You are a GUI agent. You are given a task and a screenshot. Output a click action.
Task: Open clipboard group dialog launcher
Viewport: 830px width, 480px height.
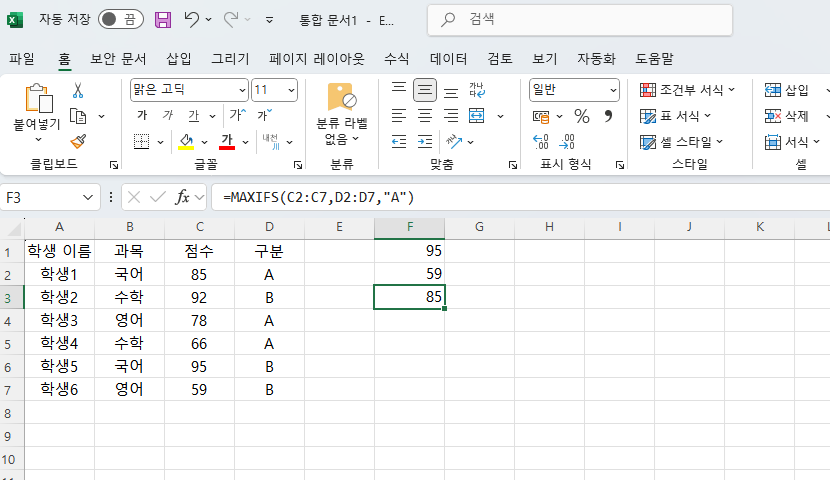[114, 165]
